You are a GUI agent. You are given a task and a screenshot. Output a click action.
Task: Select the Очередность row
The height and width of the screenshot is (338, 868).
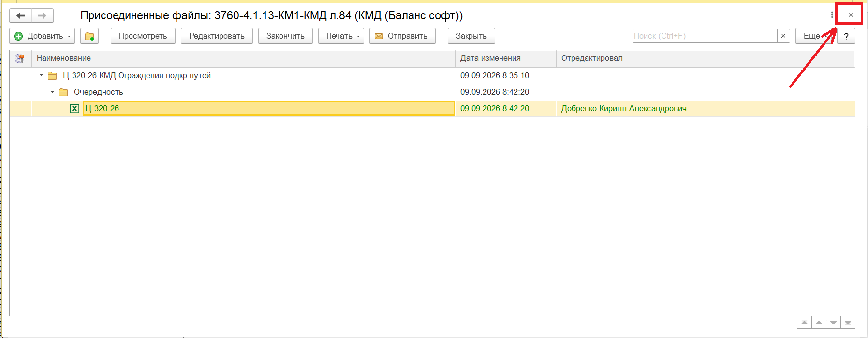point(432,92)
